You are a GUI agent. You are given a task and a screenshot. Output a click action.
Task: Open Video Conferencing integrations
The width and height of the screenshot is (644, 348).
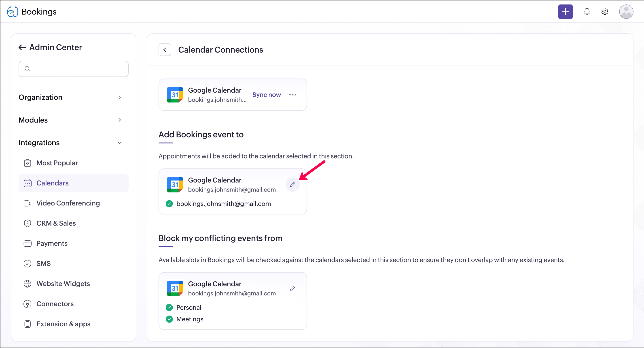[74, 203]
